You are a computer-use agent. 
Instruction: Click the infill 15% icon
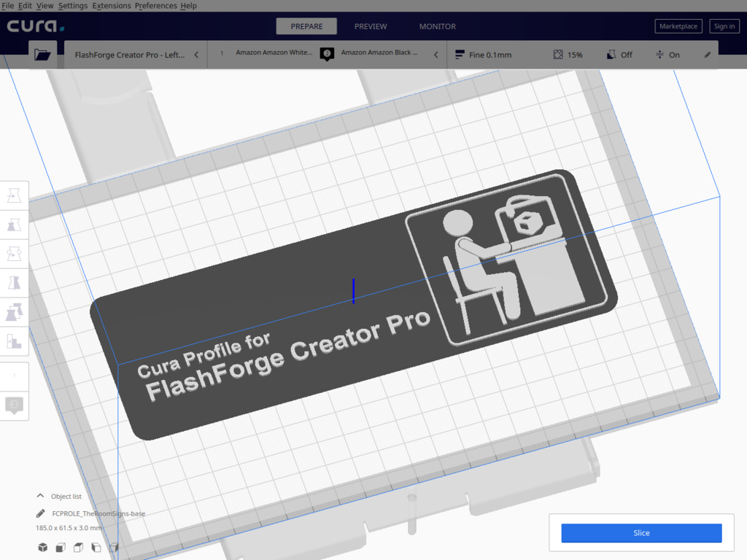pyautogui.click(x=558, y=55)
